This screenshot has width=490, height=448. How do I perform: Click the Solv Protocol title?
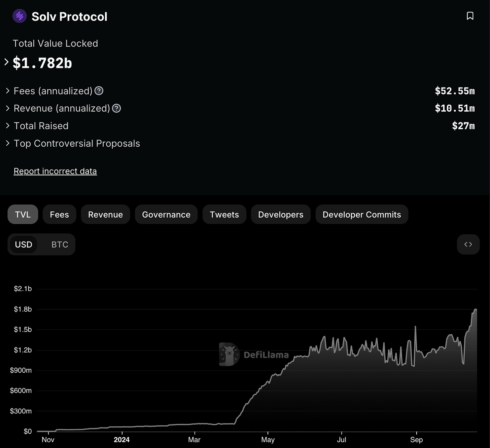tap(69, 16)
